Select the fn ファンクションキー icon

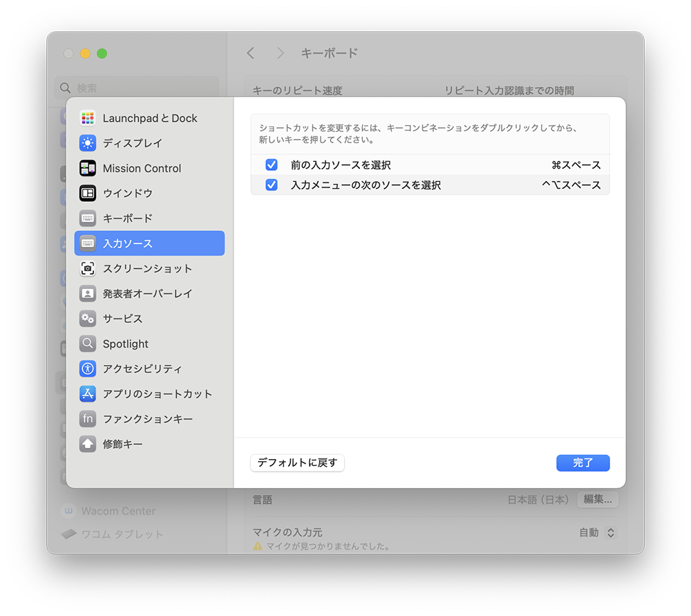pos(88,419)
